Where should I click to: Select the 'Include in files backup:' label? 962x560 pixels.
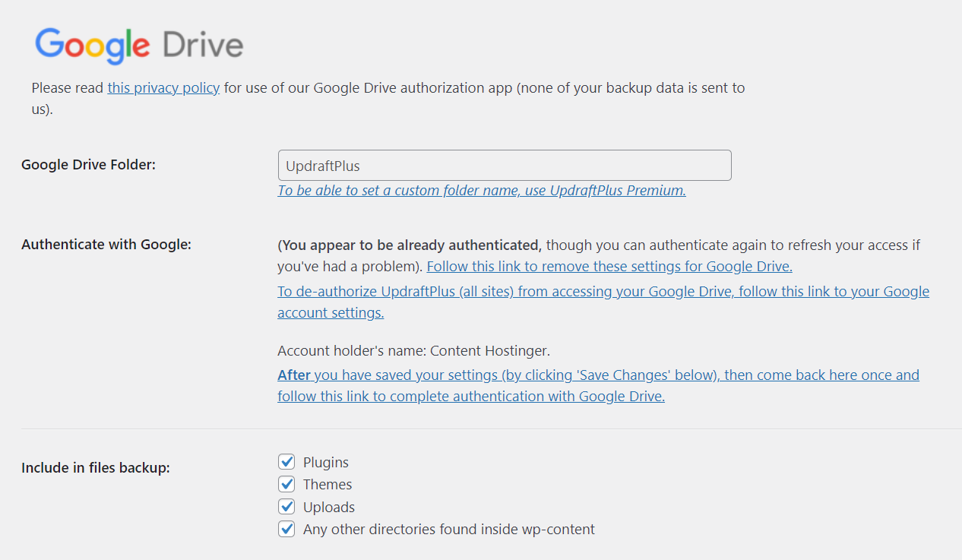click(96, 467)
